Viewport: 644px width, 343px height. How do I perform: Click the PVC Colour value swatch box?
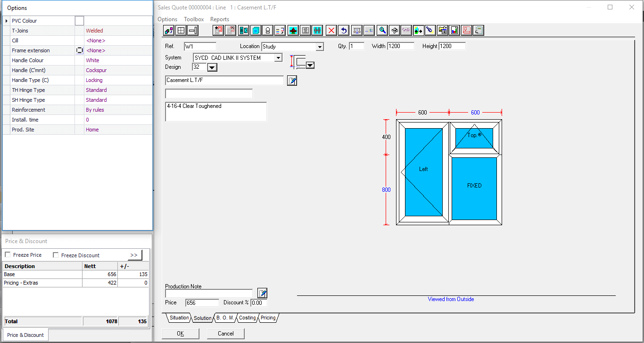click(x=79, y=21)
